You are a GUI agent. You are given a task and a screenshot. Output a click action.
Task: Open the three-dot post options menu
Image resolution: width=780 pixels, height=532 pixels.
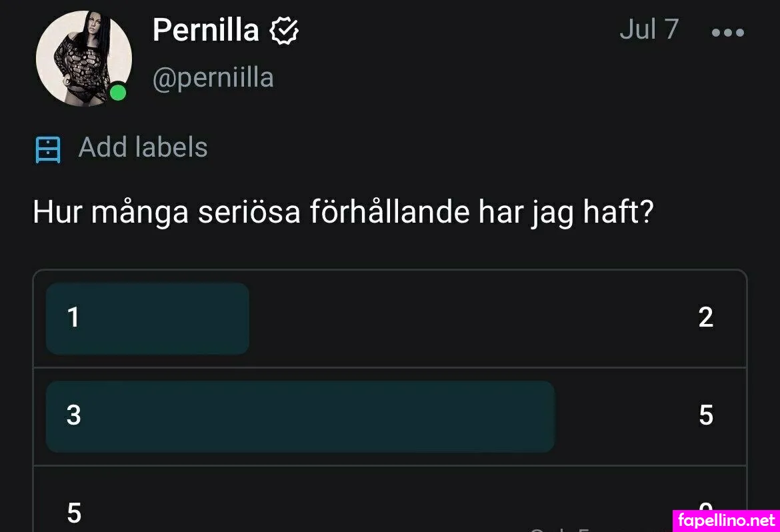728,33
